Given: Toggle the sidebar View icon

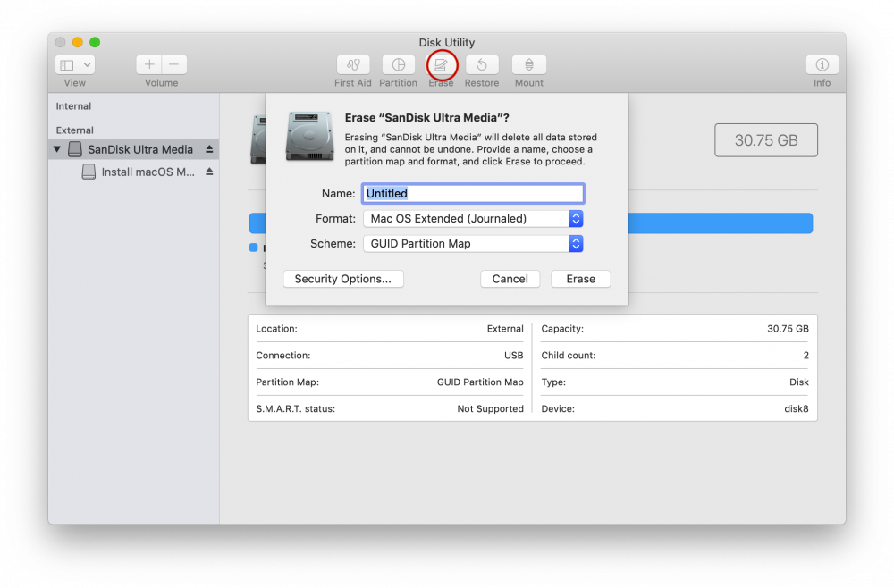Looking at the screenshot, I should (x=67, y=65).
